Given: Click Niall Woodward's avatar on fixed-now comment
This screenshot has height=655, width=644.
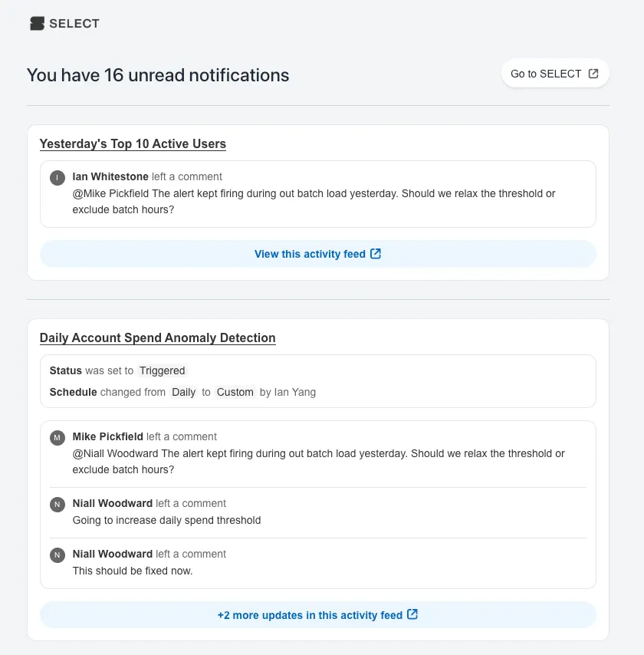Looking at the screenshot, I should click(57, 555).
